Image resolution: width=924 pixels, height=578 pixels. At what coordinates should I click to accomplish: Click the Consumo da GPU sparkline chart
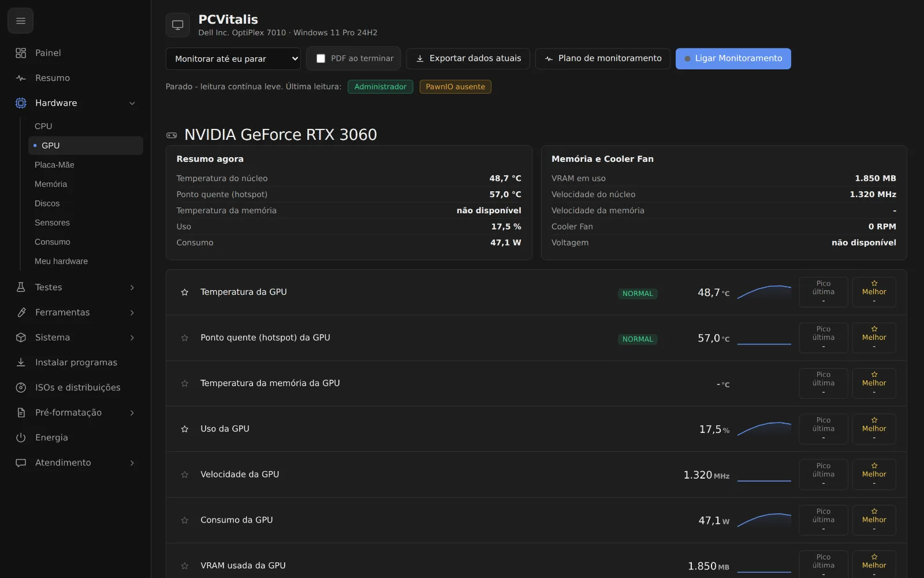[764, 520]
